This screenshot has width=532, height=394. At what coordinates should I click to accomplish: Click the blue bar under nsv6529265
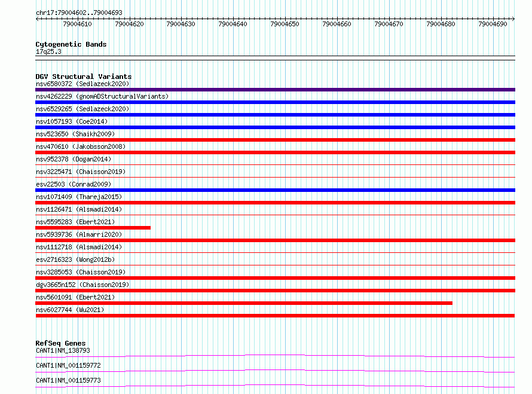pyautogui.click(x=275, y=115)
